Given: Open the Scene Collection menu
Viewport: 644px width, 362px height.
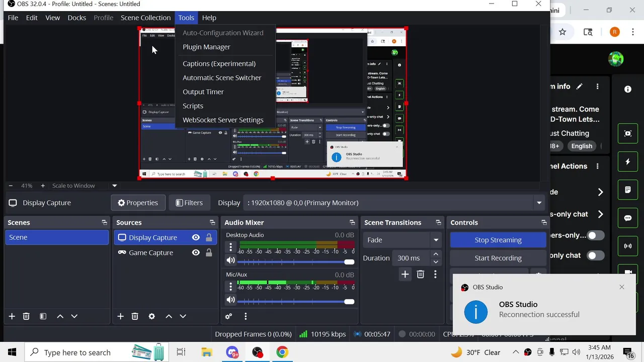Looking at the screenshot, I should pos(145,18).
